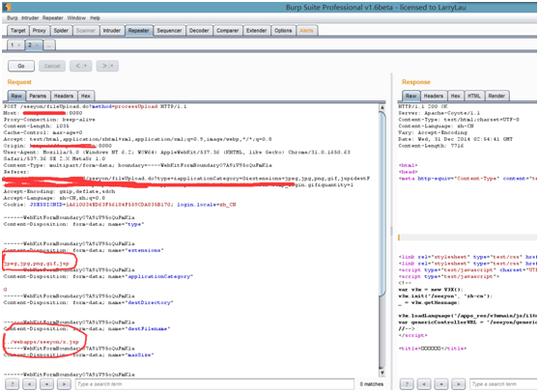
Task: Open back history dropdown arrow
Action: pos(86,66)
